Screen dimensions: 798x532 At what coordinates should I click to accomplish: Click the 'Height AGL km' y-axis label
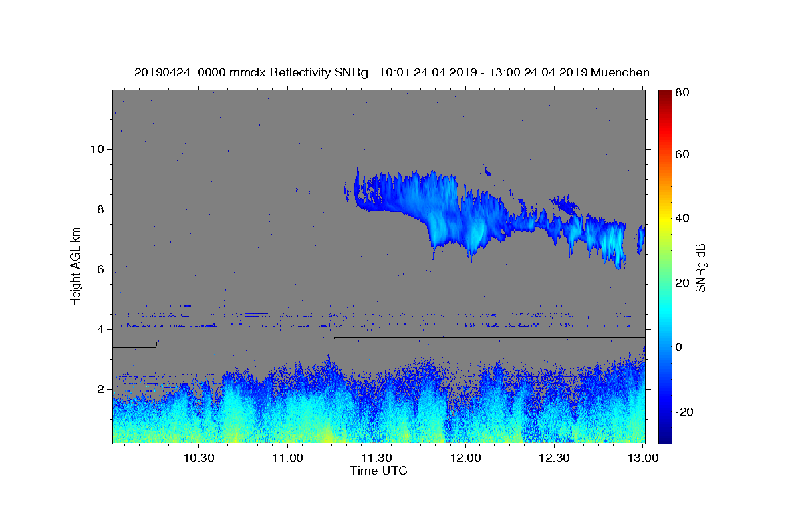pos(76,266)
